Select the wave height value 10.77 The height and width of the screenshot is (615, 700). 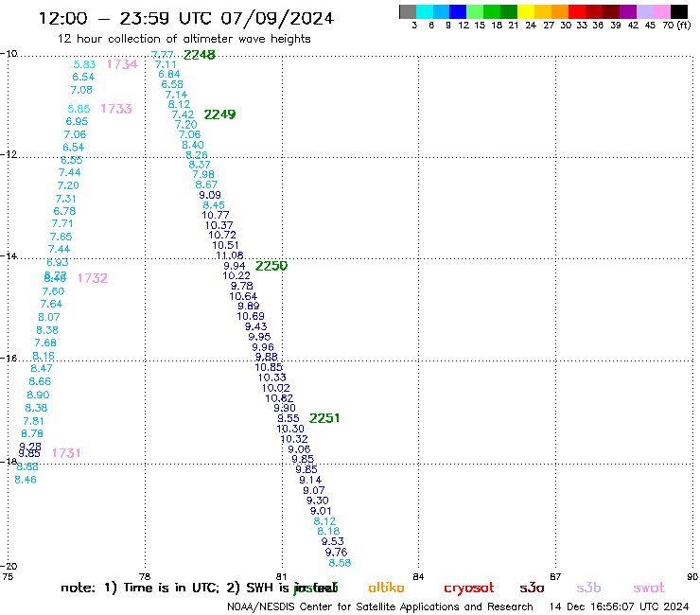coord(215,215)
